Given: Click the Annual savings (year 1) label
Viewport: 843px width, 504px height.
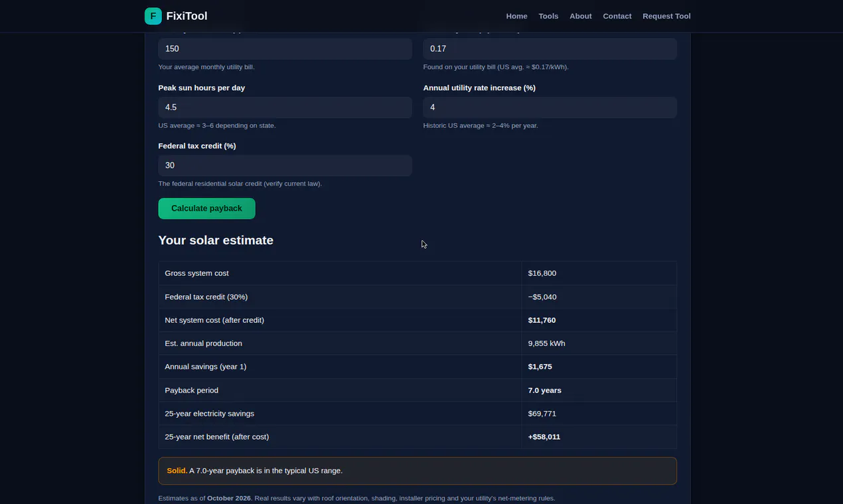Looking at the screenshot, I should (205, 367).
